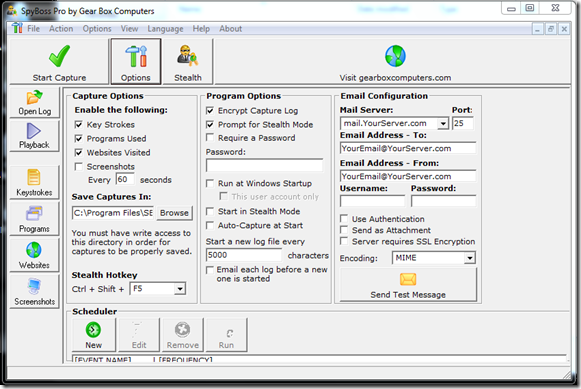
Task: Toggle Key Strokes checkbox
Action: 79,124
